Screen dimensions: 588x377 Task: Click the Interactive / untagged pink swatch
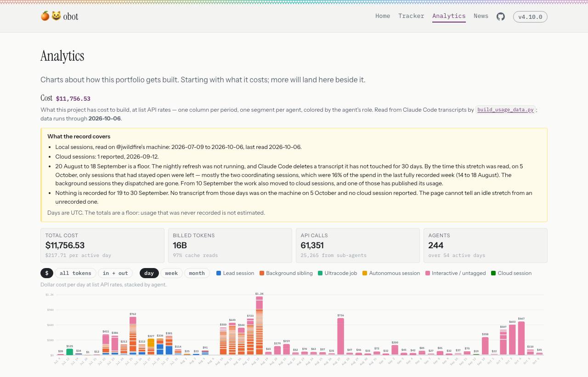point(428,273)
